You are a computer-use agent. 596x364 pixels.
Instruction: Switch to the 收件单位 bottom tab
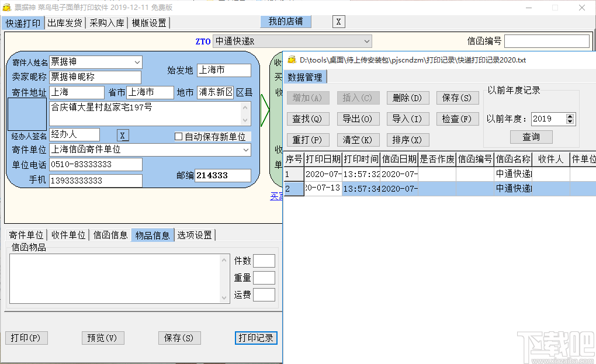pyautogui.click(x=68, y=235)
